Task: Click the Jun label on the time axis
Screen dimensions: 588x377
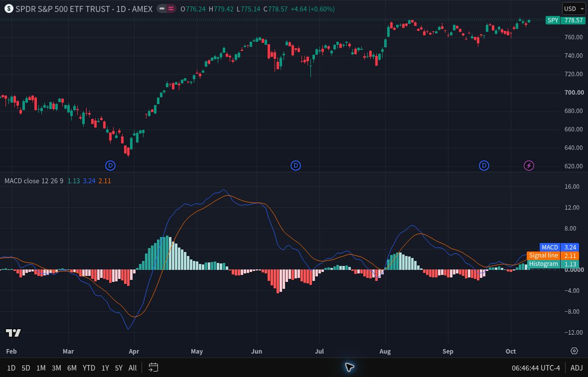Action: click(x=257, y=351)
